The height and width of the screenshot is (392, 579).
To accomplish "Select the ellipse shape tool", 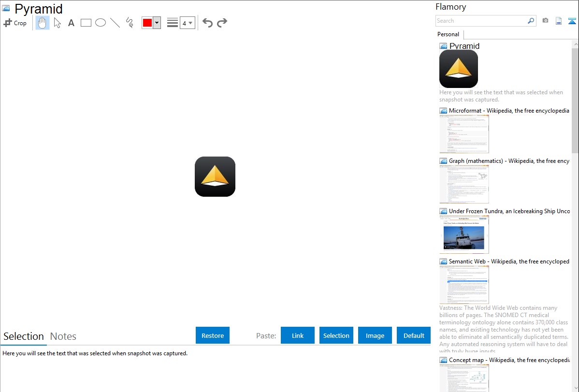I will (101, 23).
